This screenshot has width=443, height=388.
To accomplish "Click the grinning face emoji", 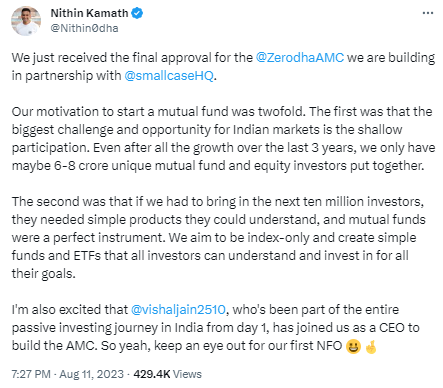I will [x=353, y=346].
